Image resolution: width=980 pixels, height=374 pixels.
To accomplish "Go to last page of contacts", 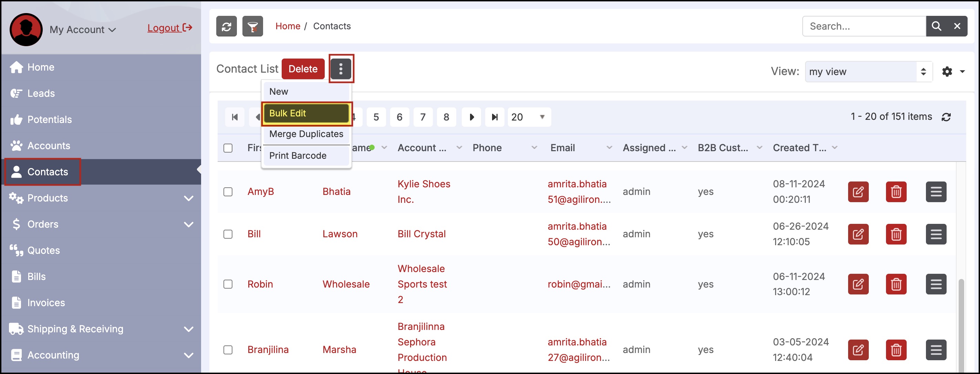I will (494, 117).
